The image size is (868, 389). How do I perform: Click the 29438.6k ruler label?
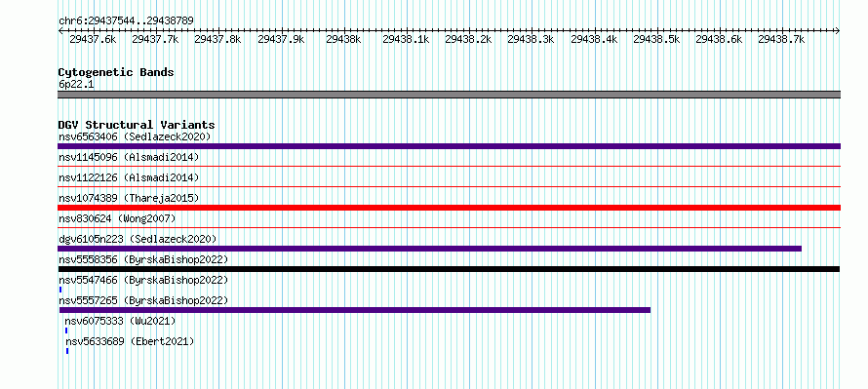point(719,39)
